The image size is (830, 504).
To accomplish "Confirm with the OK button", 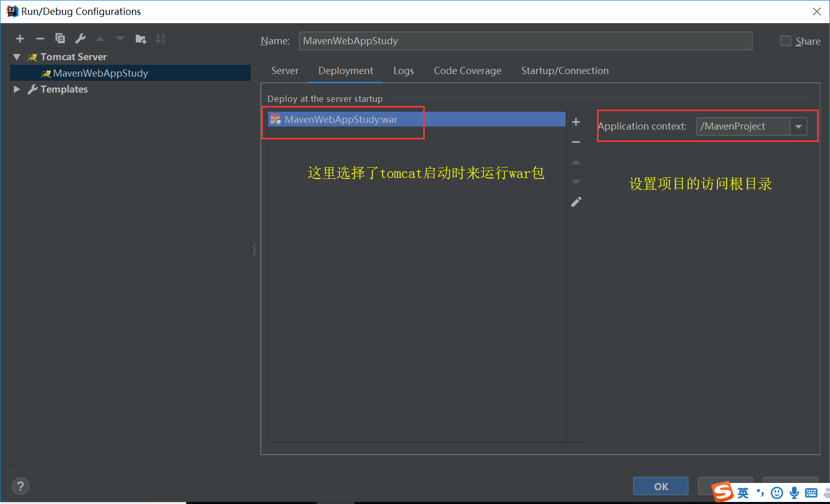I will tap(661, 486).
